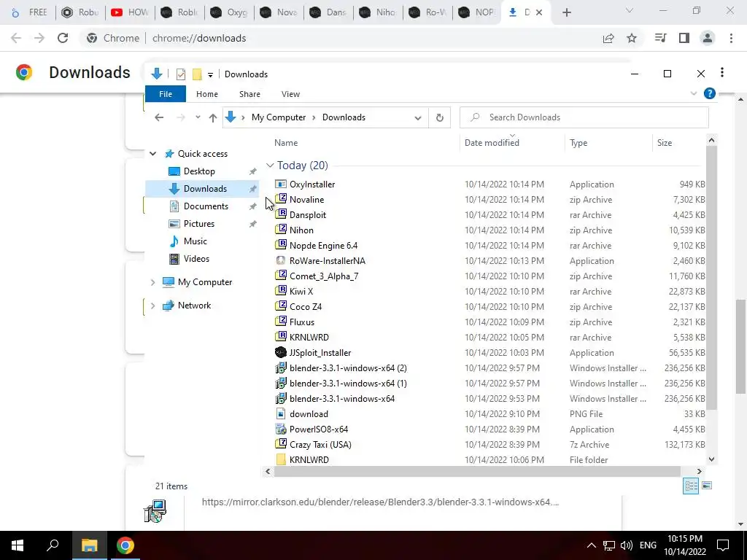Click Chrome address bar URL
The height and width of the screenshot is (560, 747).
pos(199,38)
